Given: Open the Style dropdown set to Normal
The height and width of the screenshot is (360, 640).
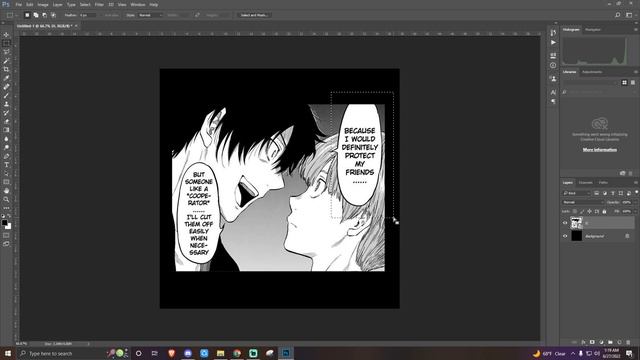Looking at the screenshot, I should click(x=150, y=15).
